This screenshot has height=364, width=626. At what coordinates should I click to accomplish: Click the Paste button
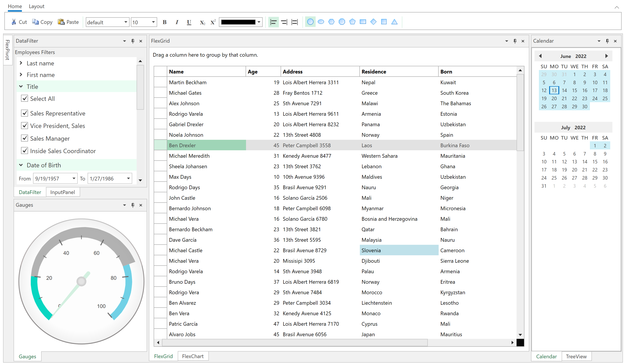point(68,22)
